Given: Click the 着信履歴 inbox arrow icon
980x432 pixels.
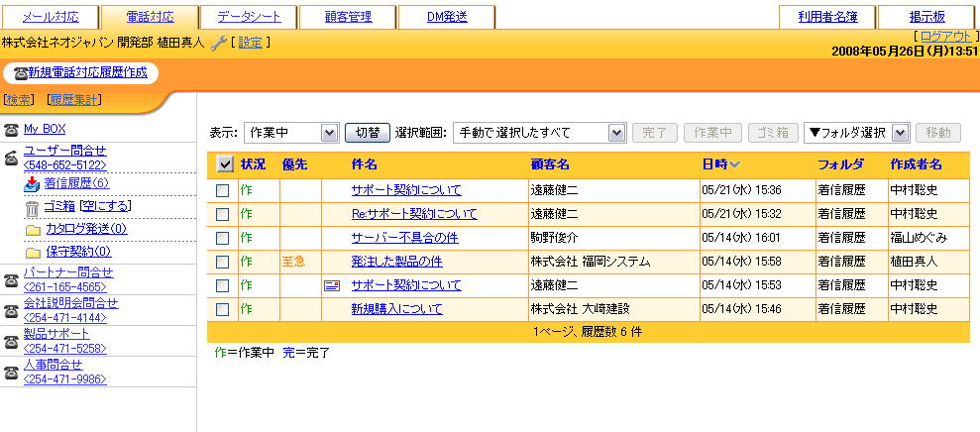Looking at the screenshot, I should (x=32, y=182).
